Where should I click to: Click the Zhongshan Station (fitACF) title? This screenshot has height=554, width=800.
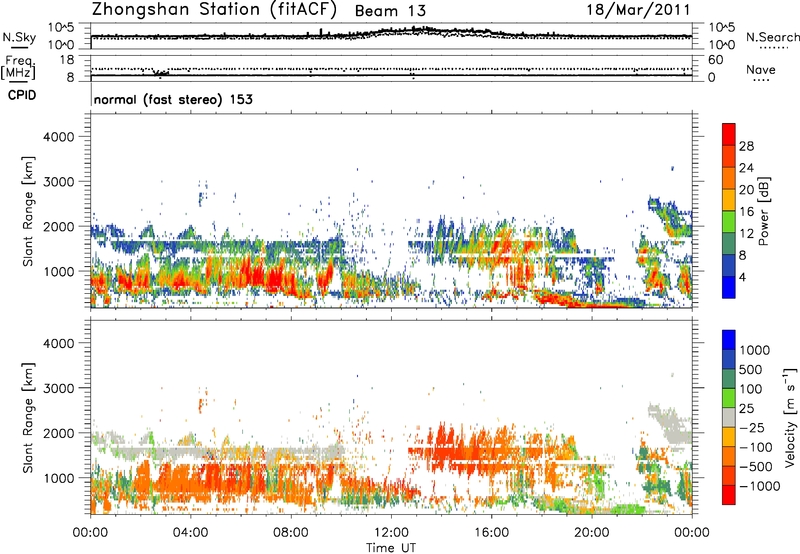coord(214,10)
